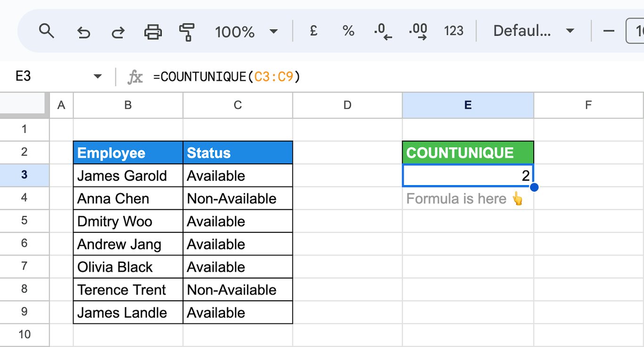Select column D header

pyautogui.click(x=347, y=105)
